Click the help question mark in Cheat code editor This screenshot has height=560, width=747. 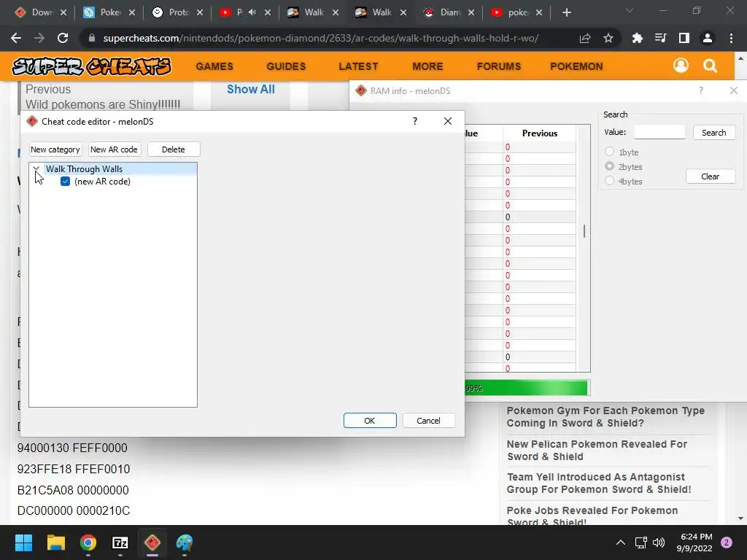[415, 121]
